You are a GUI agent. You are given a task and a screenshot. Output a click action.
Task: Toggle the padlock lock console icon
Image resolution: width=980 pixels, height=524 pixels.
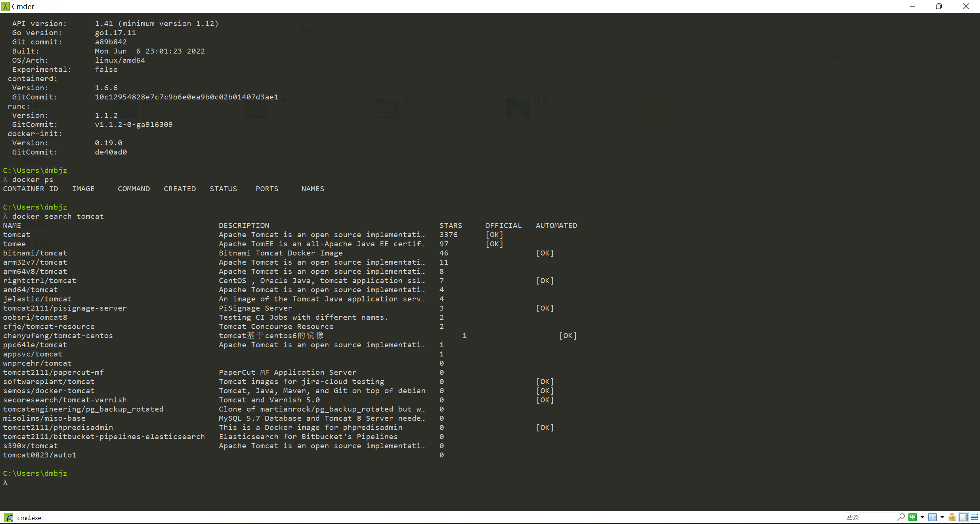pos(952,517)
